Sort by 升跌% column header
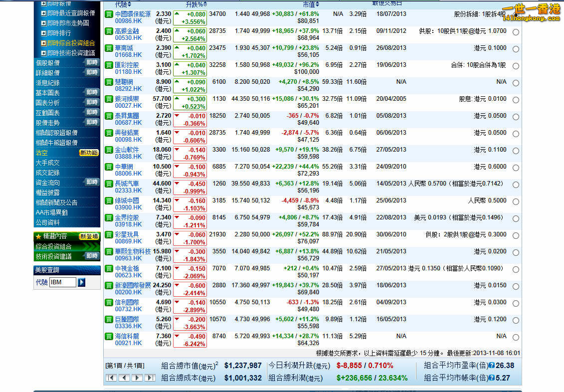This screenshot has height=392, width=564. 196,4
